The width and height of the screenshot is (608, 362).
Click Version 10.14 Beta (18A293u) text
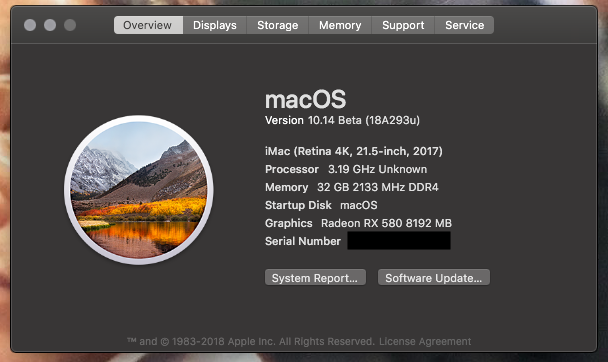pos(342,121)
